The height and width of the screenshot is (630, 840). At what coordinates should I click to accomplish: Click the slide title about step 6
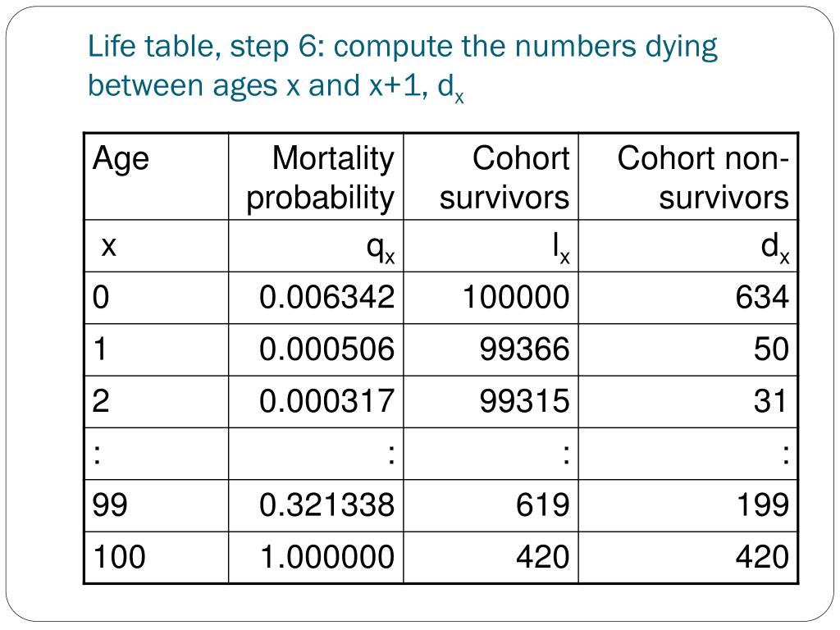point(402,66)
